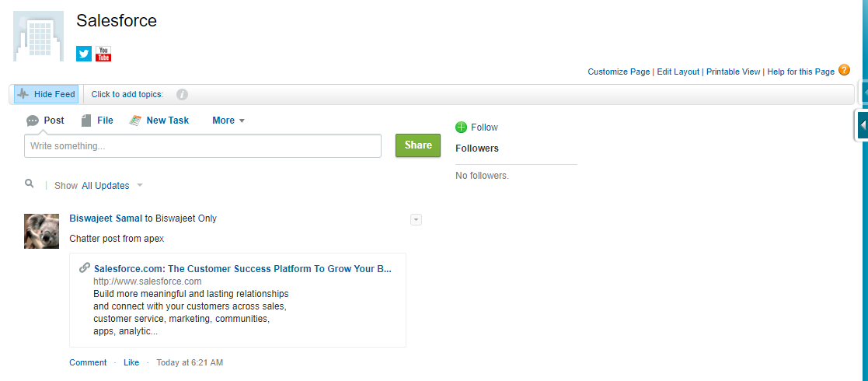The height and width of the screenshot is (381, 868).
Task: Click the feed search magnifier icon
Action: [x=30, y=184]
